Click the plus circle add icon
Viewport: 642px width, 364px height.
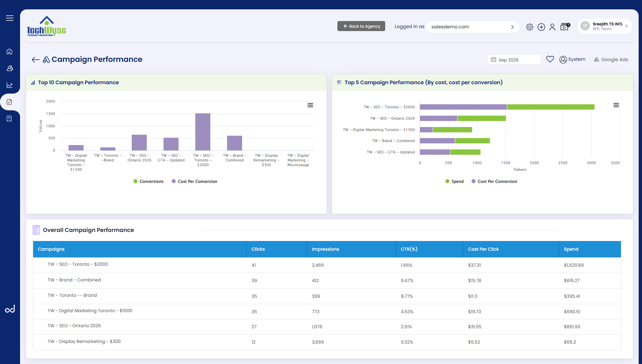[x=541, y=27]
